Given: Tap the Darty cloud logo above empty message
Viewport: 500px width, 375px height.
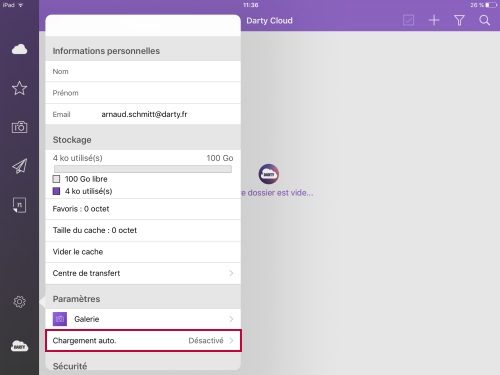Looking at the screenshot, I should pos(269,174).
